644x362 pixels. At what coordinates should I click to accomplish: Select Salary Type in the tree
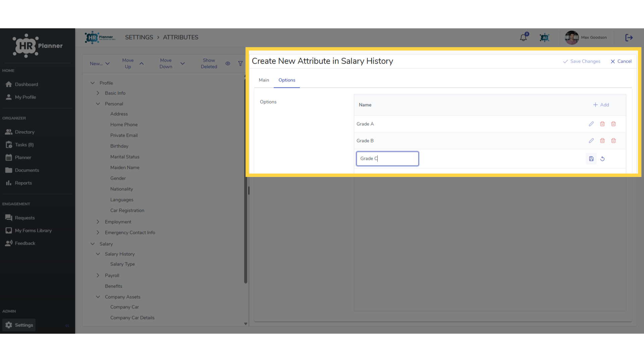point(122,264)
